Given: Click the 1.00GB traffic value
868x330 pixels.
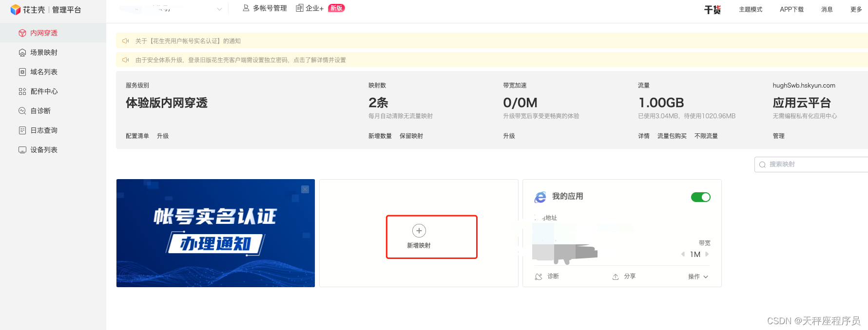Looking at the screenshot, I should click(661, 103).
